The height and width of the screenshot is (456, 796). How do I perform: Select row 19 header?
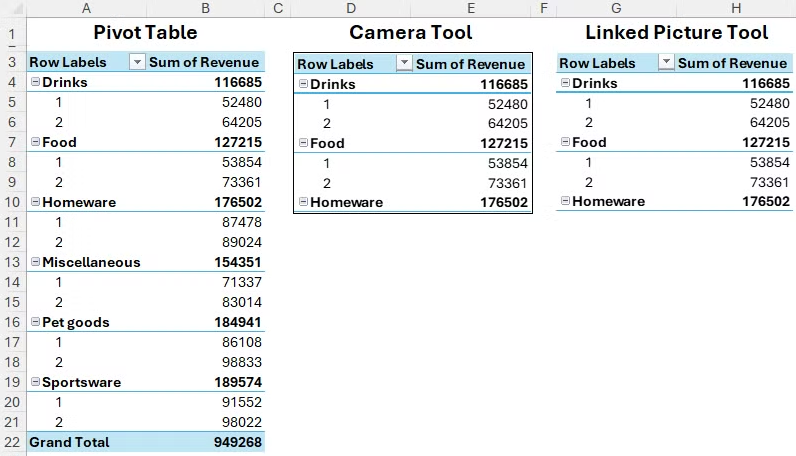tap(13, 382)
